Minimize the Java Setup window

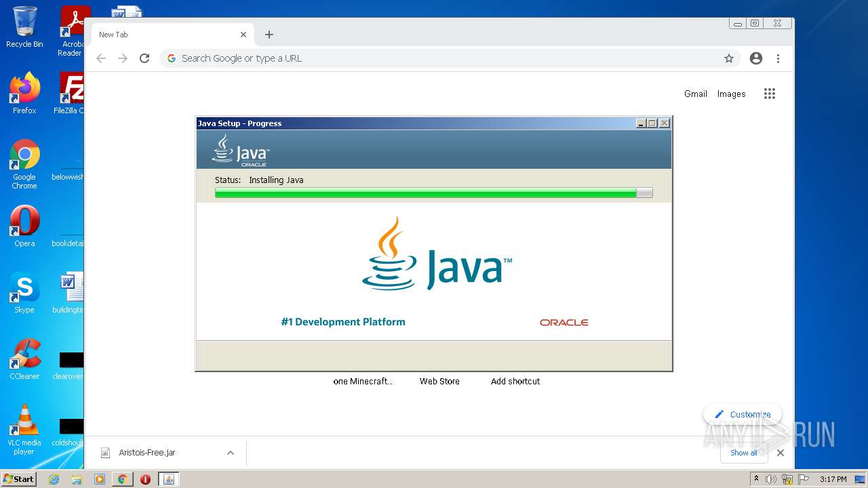coord(641,123)
